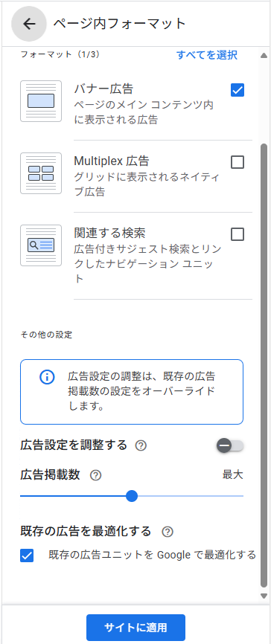
Task: Click the vertical scrollbar thumb
Action: click(x=264, y=367)
